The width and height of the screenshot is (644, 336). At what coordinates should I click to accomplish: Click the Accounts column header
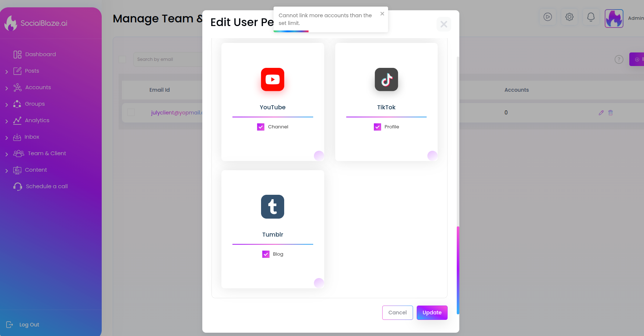point(517,90)
